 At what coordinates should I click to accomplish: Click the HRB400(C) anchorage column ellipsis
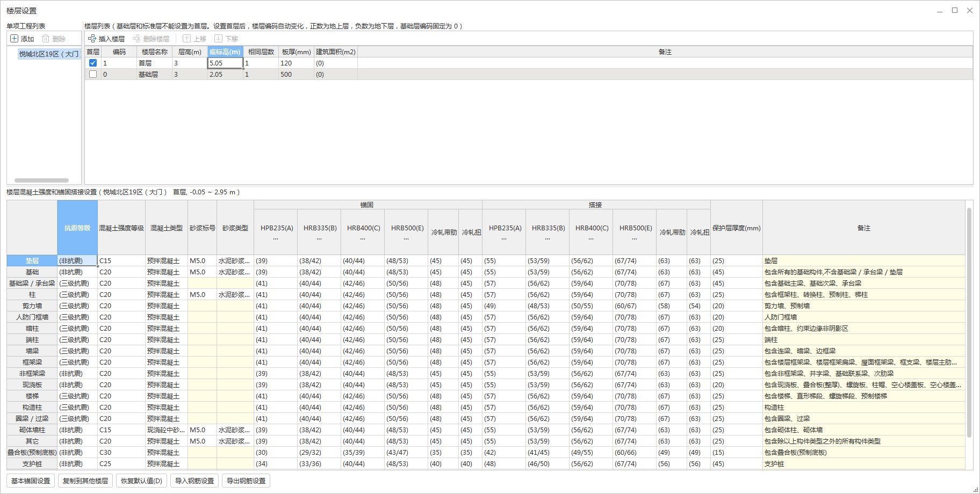tap(363, 238)
